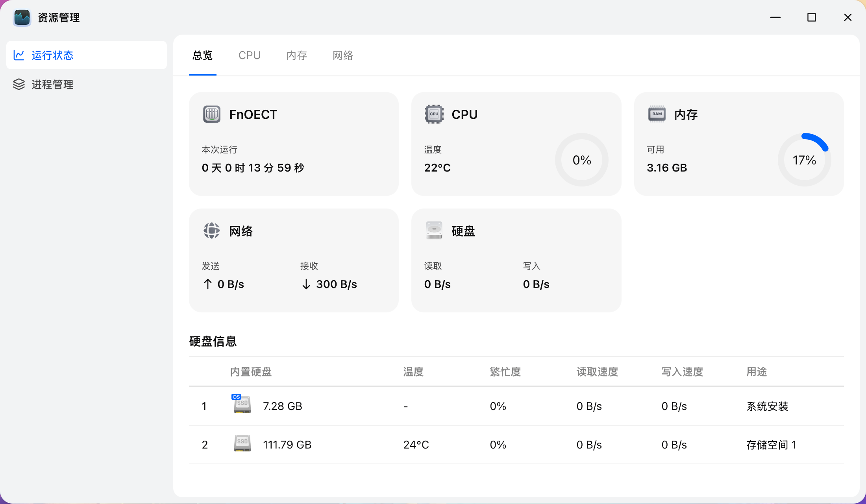Click the 17% memory usage ring
This screenshot has width=866, height=504.
pyautogui.click(x=805, y=160)
